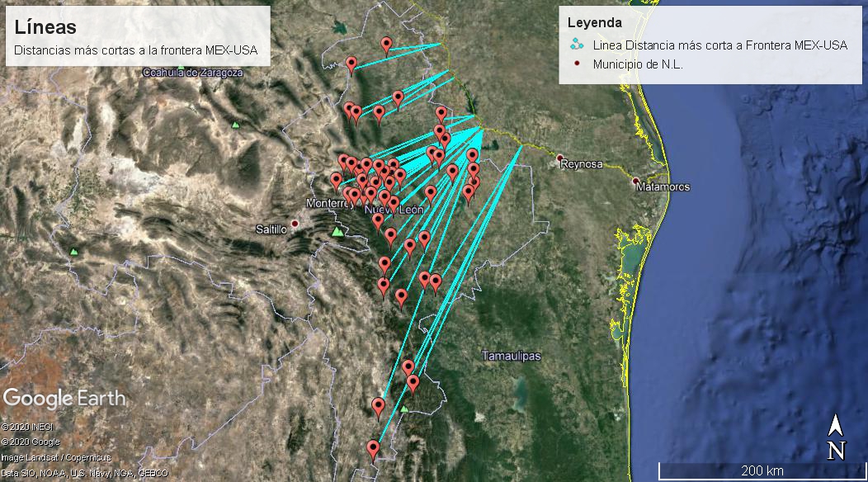
Task: Click the Tamaulipas state label
Action: coord(512,356)
